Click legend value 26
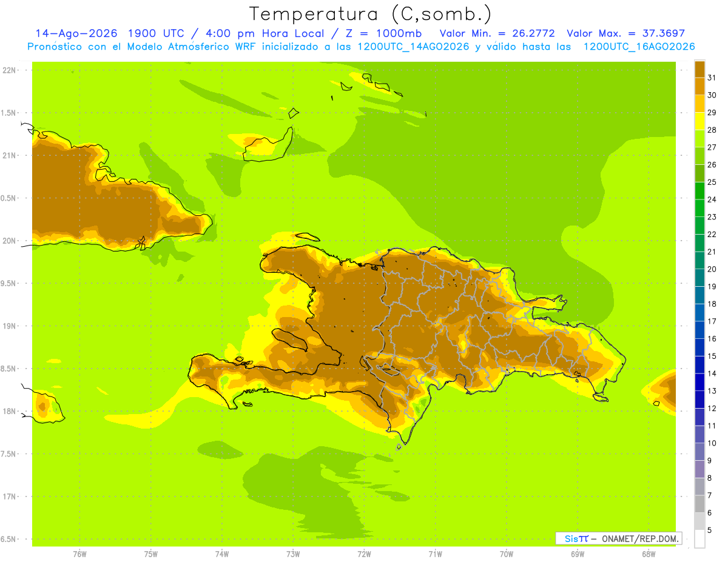 click(x=712, y=165)
